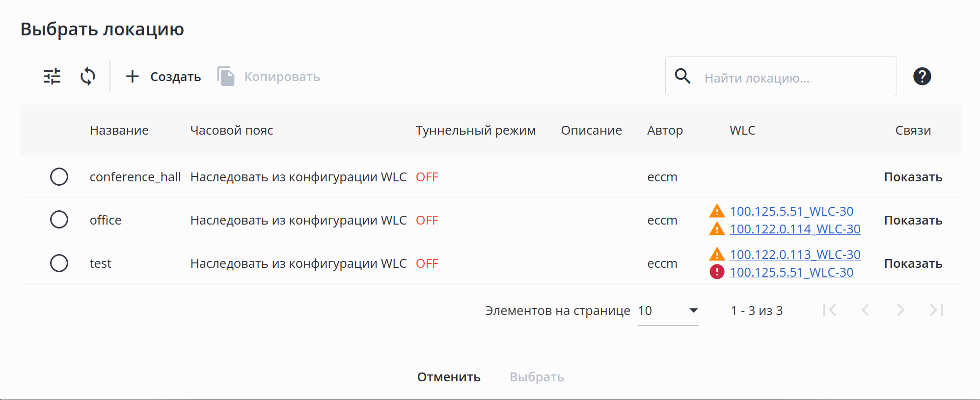Select the test location radio button
Image resolution: width=980 pixels, height=400 pixels.
tap(59, 263)
